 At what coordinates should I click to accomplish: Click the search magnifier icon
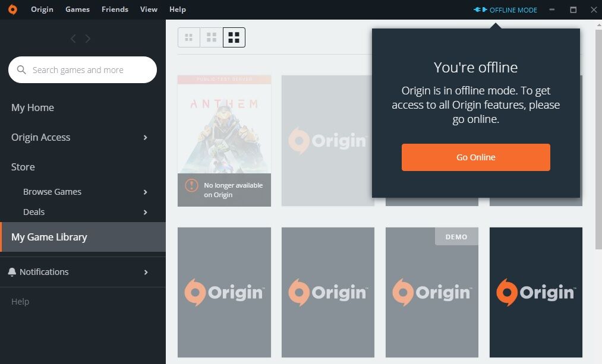pos(21,70)
